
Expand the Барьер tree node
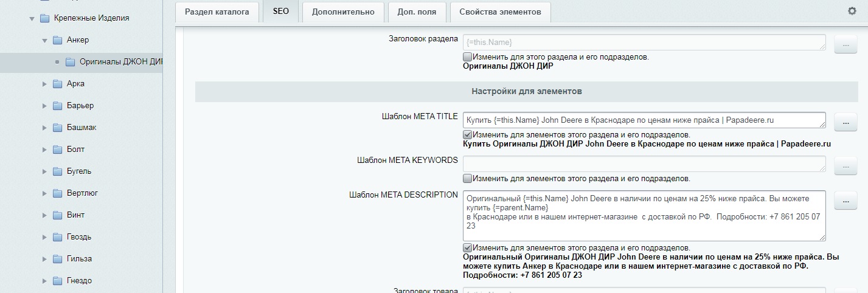44,106
